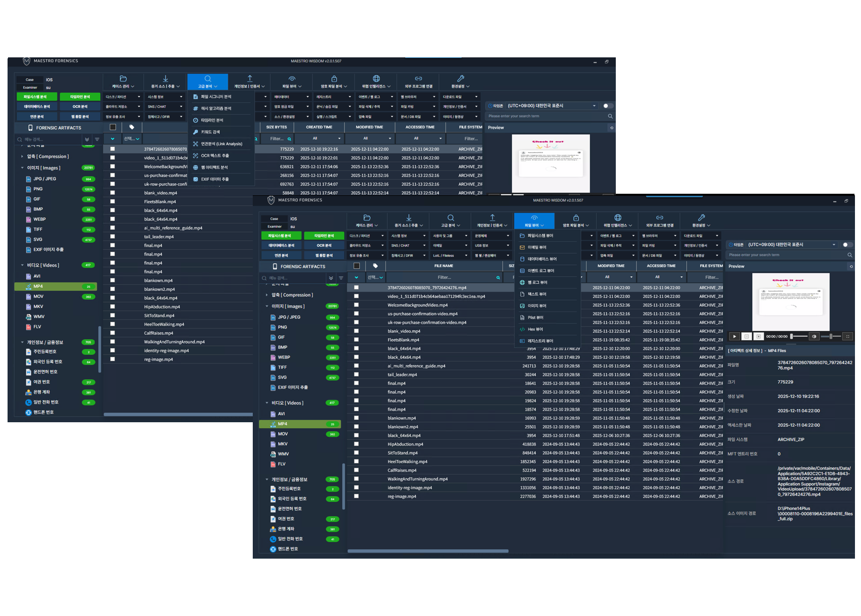This screenshot has height=616, width=861.
Task: Click the 암호 파일 분석 lock icon
Action: [x=576, y=218]
